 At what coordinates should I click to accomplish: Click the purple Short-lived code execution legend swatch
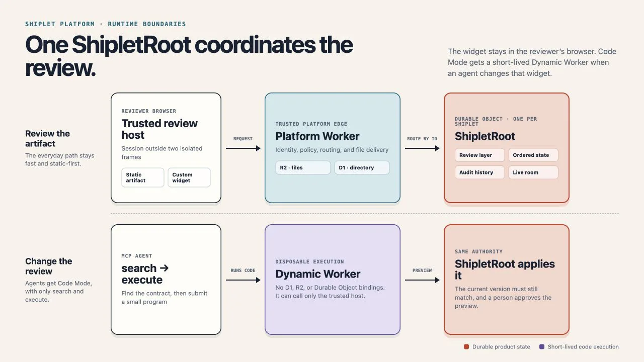click(x=542, y=347)
